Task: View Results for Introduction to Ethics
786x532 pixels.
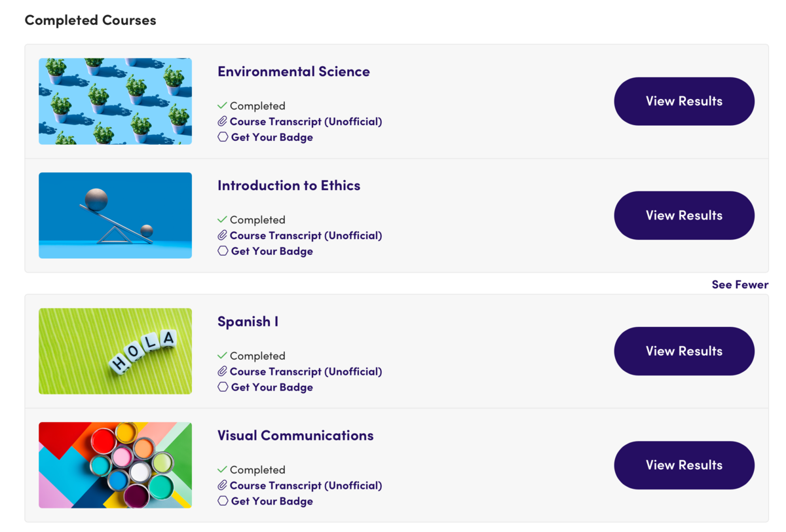Action: [684, 215]
